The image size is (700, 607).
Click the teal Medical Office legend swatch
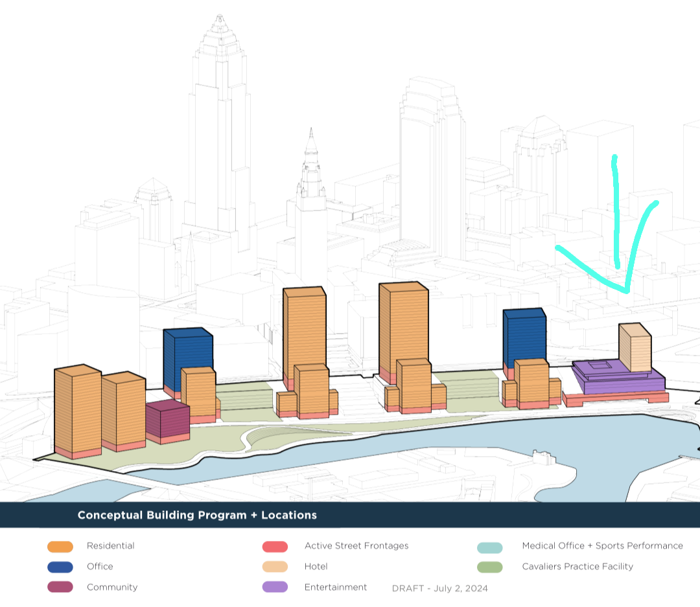click(x=490, y=547)
